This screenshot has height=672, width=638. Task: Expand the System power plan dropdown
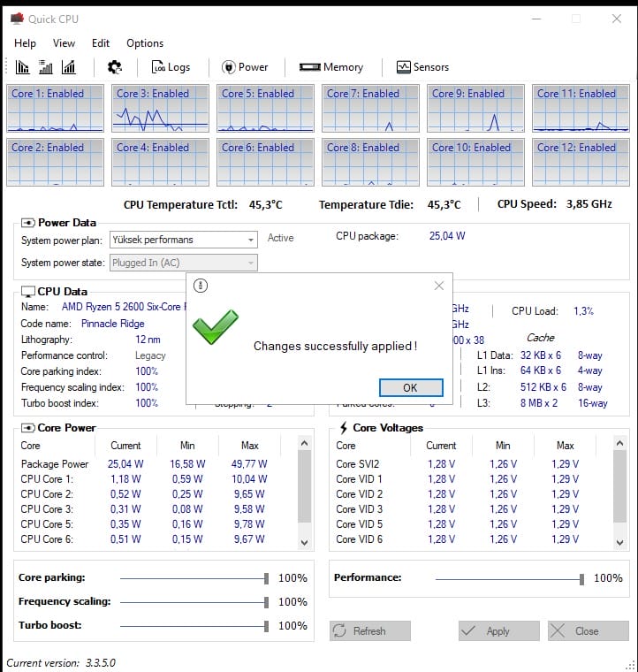251,240
